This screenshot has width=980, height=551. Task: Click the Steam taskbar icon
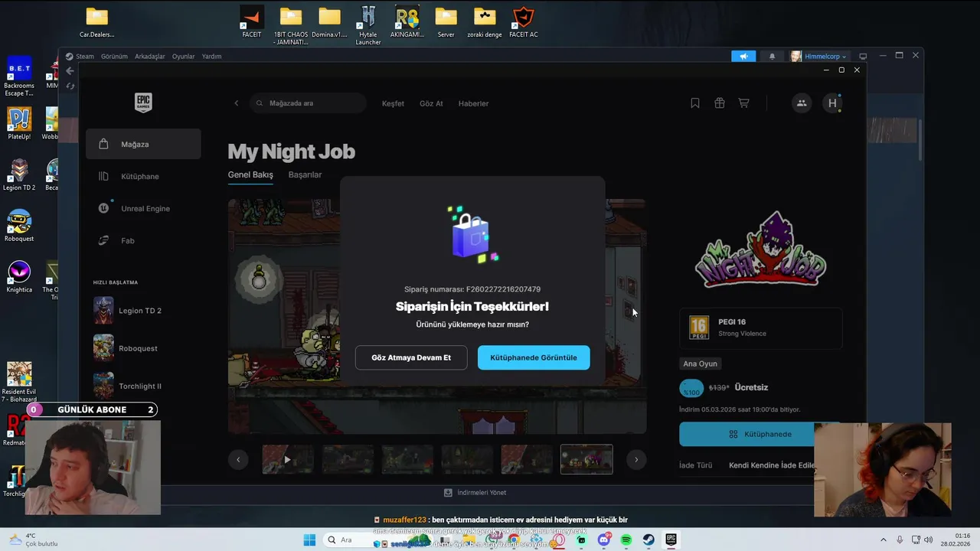point(648,540)
